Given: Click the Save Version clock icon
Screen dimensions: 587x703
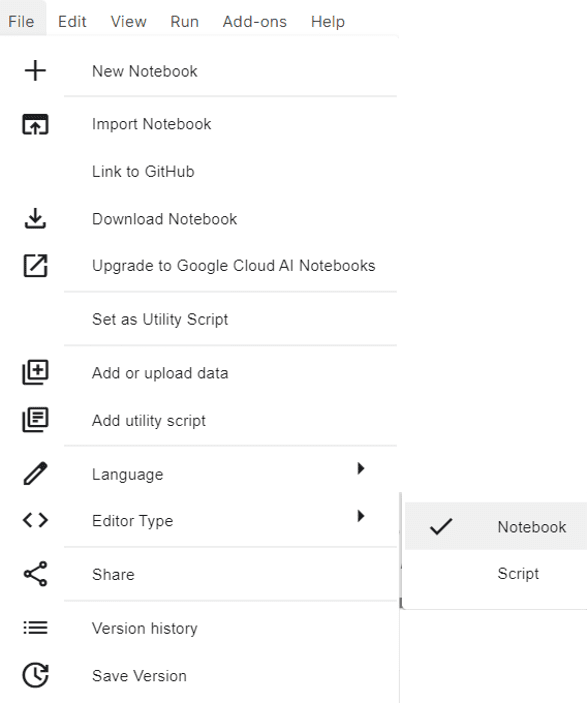Looking at the screenshot, I should click(x=35, y=675).
